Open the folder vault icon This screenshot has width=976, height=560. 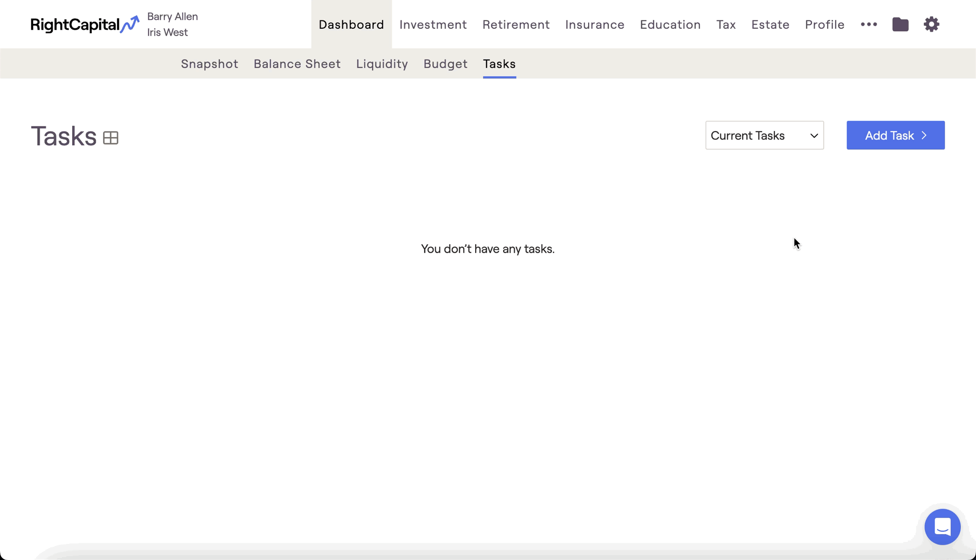point(900,24)
